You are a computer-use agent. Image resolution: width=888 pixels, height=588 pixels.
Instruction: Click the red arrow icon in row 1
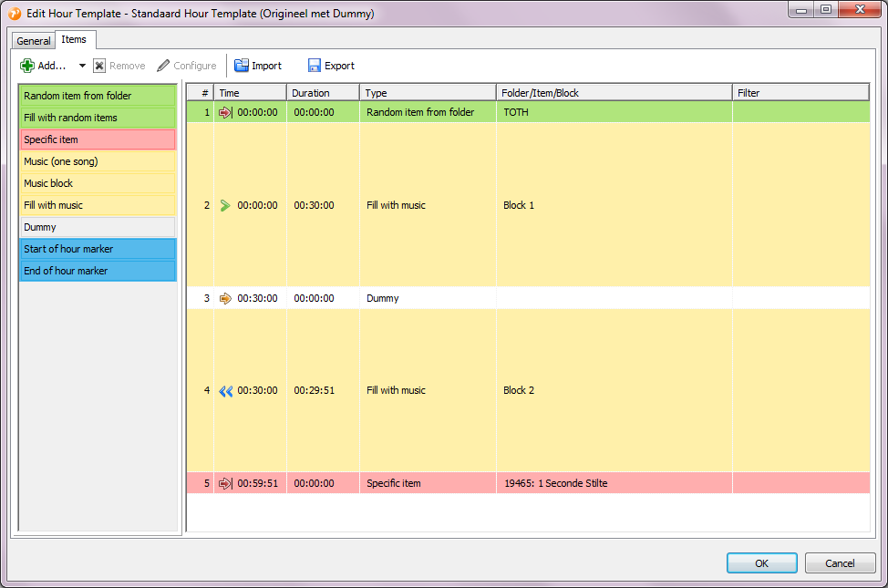(226, 112)
